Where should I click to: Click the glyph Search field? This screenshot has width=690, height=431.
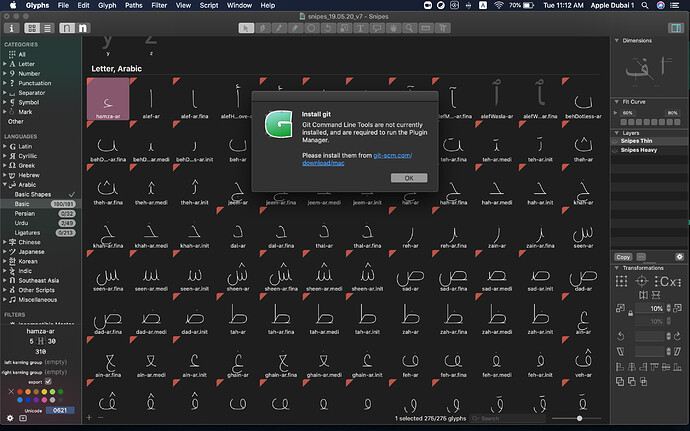[508, 418]
